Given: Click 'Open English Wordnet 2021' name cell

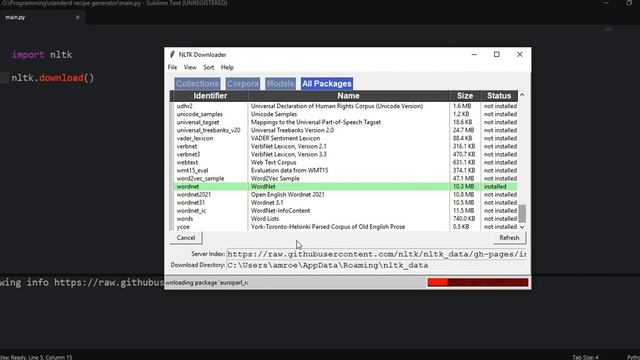Looking at the screenshot, I should pyautogui.click(x=288, y=195).
